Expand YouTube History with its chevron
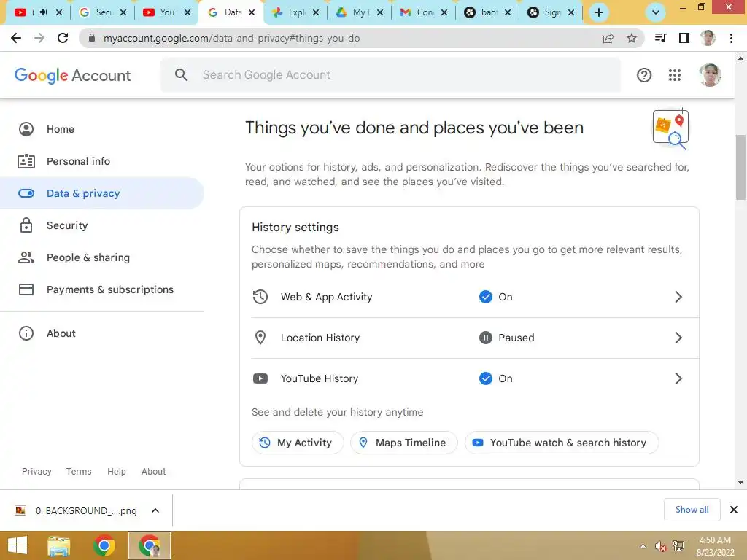Image resolution: width=747 pixels, height=560 pixels. tap(679, 379)
